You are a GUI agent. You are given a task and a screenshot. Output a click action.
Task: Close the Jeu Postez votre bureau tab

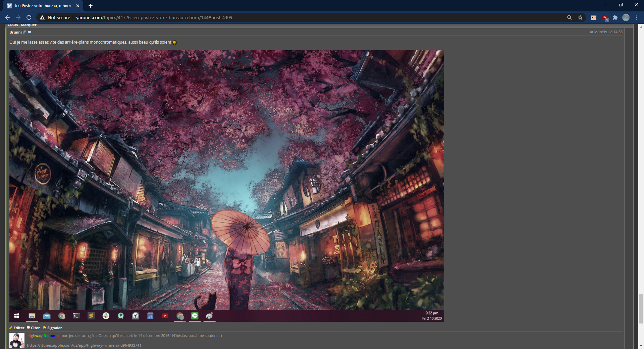(78, 6)
